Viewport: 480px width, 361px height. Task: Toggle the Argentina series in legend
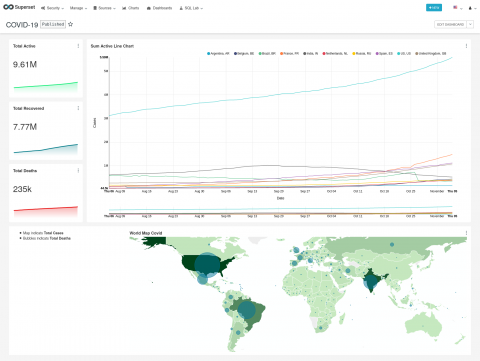(x=218, y=53)
